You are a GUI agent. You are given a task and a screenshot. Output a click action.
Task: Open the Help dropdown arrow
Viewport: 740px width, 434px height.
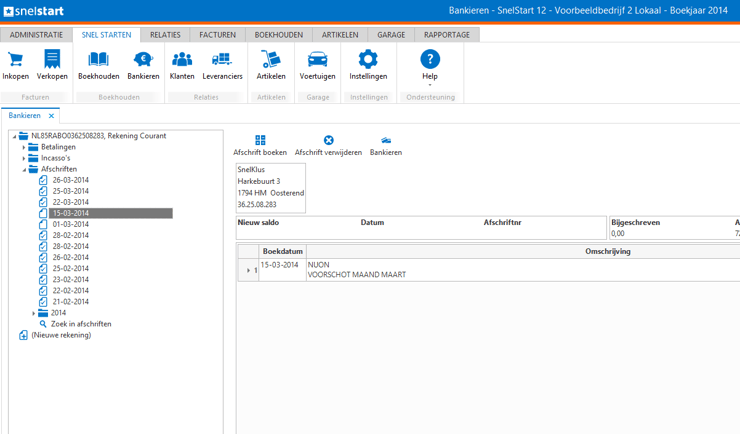[430, 85]
